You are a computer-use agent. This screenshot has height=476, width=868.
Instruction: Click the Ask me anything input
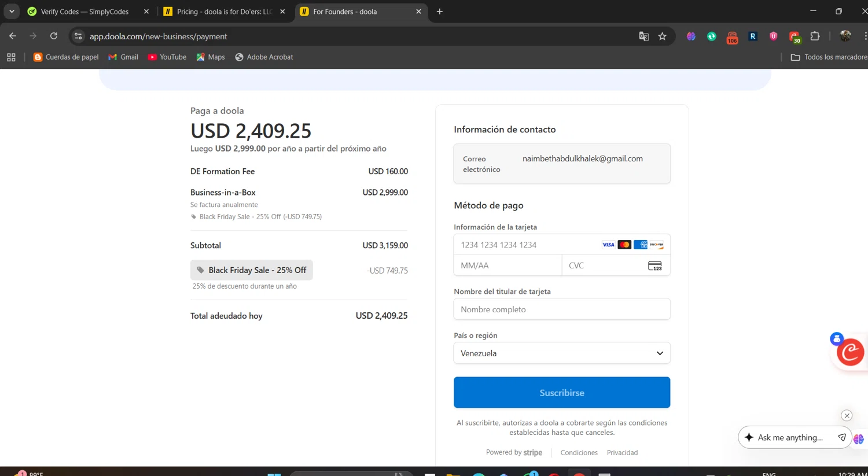pyautogui.click(x=790, y=437)
